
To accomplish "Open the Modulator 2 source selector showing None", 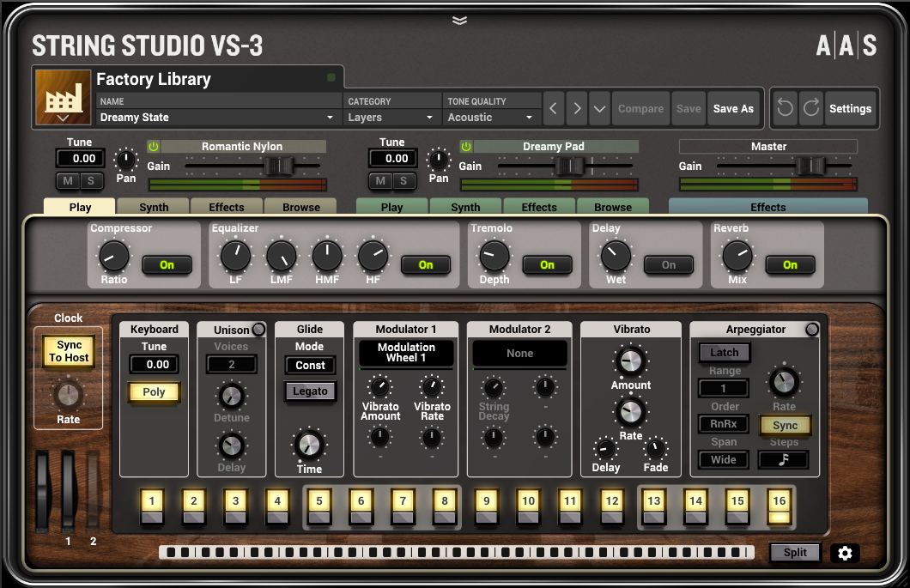I will (519, 353).
